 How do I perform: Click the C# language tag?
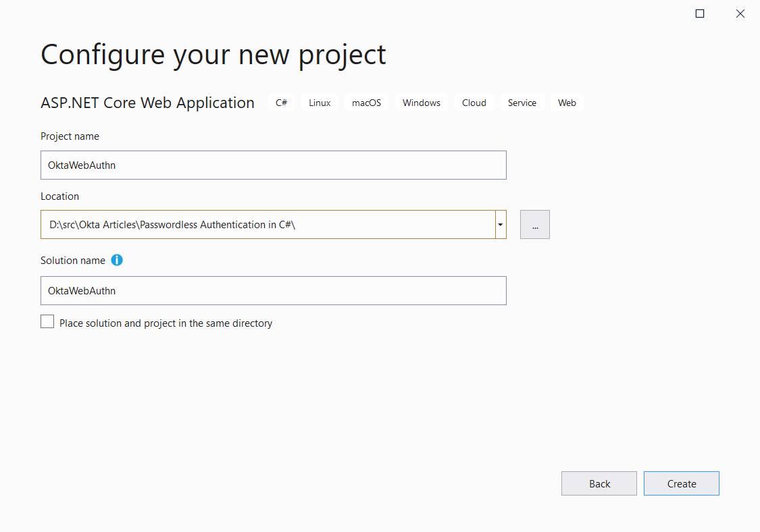(282, 103)
